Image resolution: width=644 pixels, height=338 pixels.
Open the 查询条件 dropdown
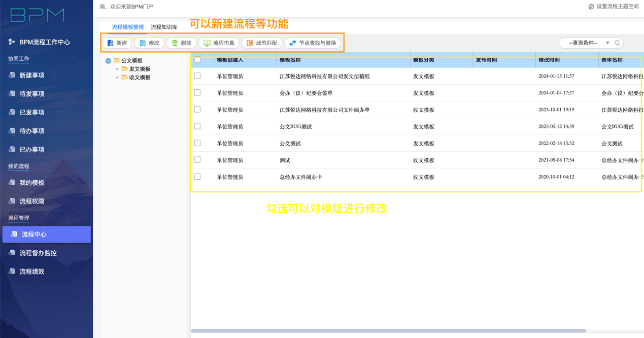coord(589,43)
